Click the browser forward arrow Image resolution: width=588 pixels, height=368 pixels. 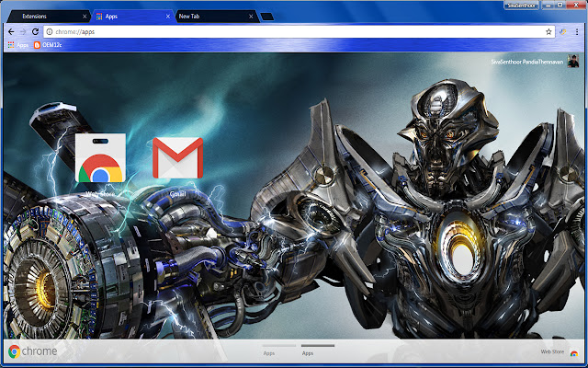pos(23,30)
